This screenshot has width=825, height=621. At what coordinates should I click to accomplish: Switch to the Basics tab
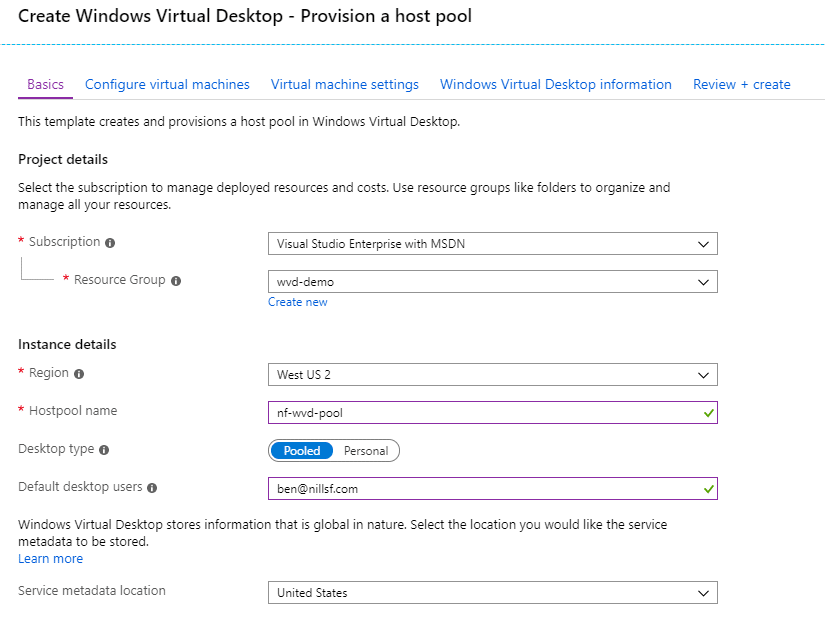click(45, 84)
